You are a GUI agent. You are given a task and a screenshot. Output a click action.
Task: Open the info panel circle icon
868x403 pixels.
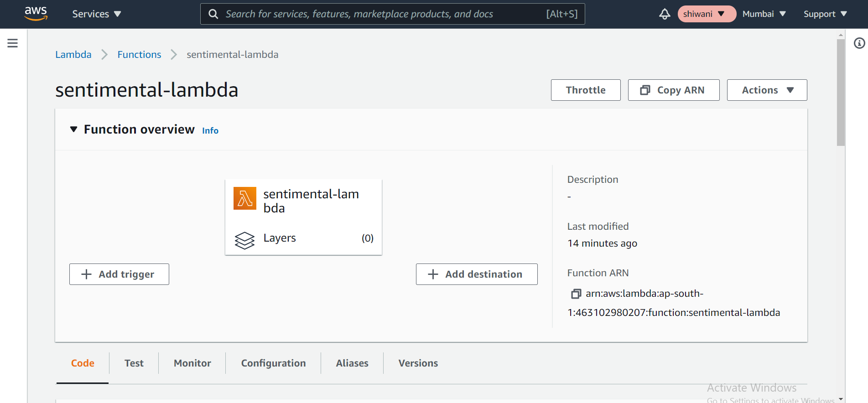coord(859,43)
